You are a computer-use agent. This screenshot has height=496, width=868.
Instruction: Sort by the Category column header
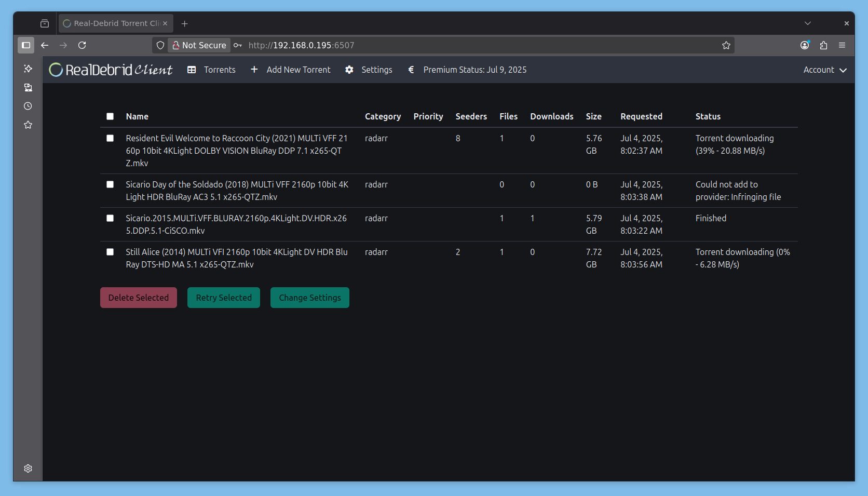coord(383,116)
